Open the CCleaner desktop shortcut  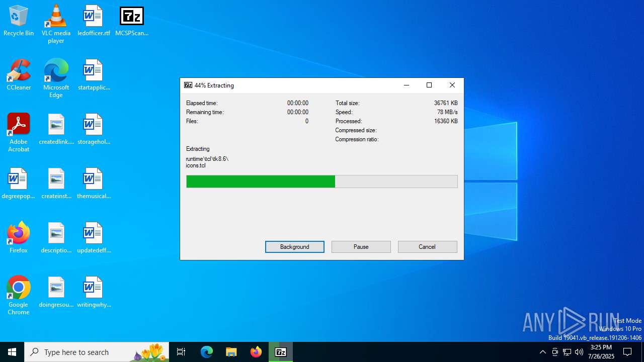tap(19, 75)
